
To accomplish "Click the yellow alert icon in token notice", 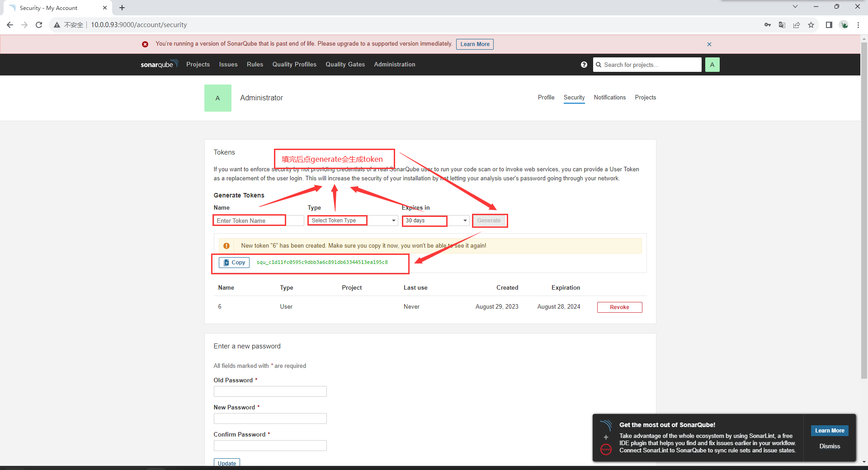I will point(226,246).
